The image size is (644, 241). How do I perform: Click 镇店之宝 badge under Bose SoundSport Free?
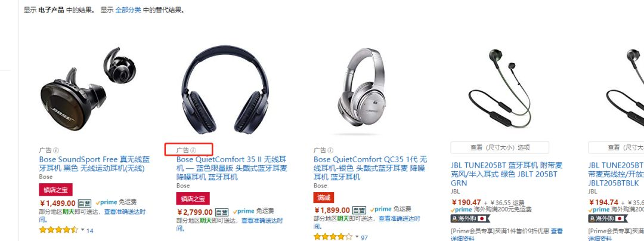[x=56, y=189]
